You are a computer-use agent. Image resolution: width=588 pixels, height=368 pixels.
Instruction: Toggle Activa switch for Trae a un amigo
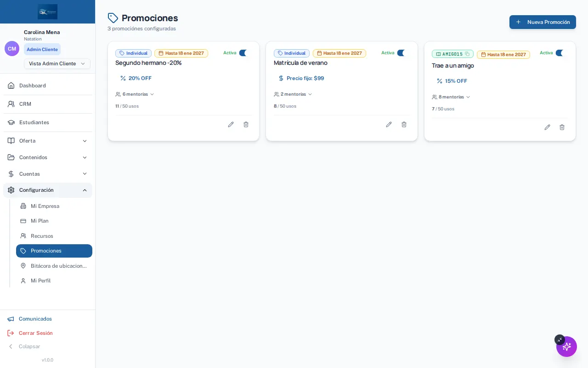pos(560,53)
